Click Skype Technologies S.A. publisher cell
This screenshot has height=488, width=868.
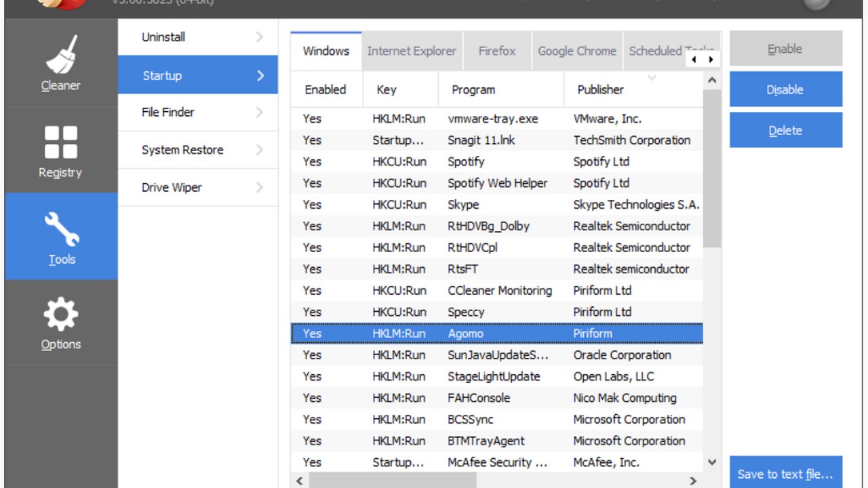pos(636,205)
